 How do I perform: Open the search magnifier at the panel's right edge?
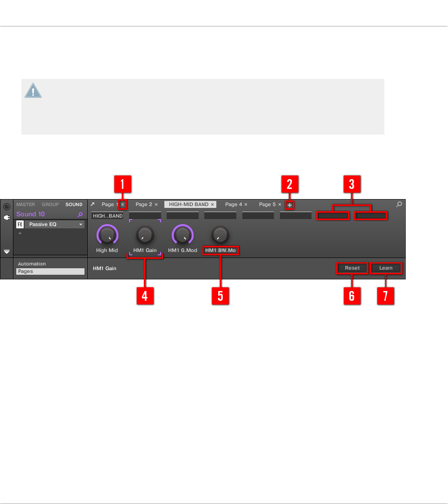[x=399, y=204]
